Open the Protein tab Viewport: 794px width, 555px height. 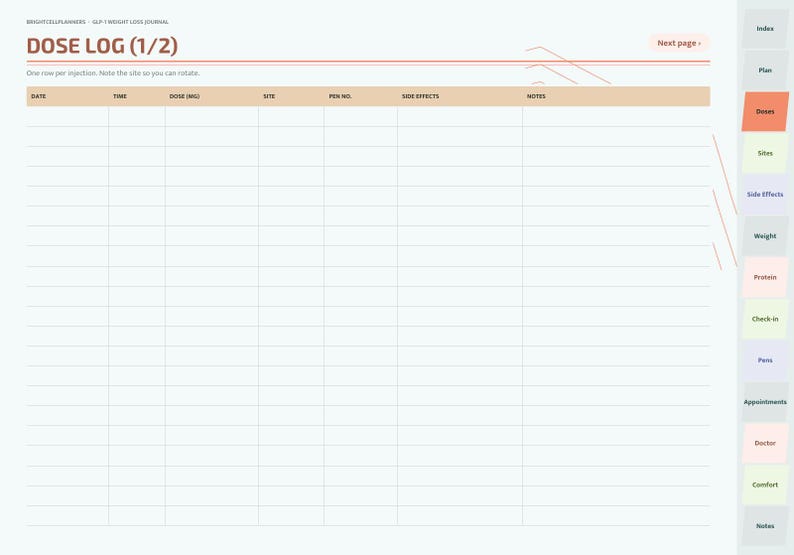765,278
